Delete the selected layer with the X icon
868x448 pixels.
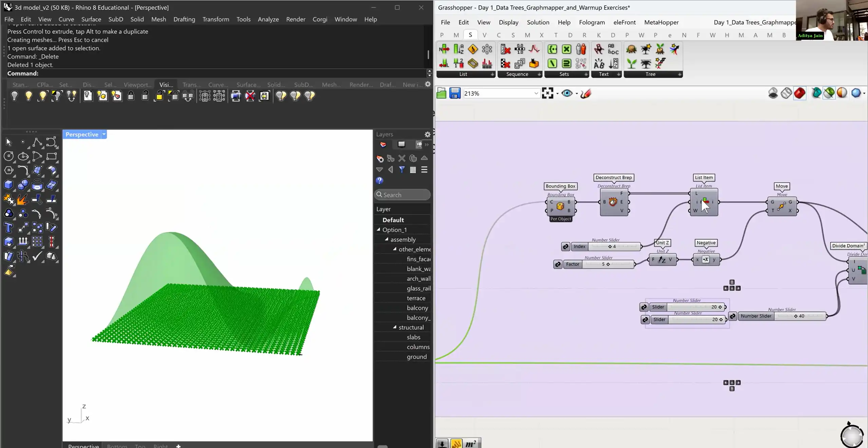pos(402,159)
